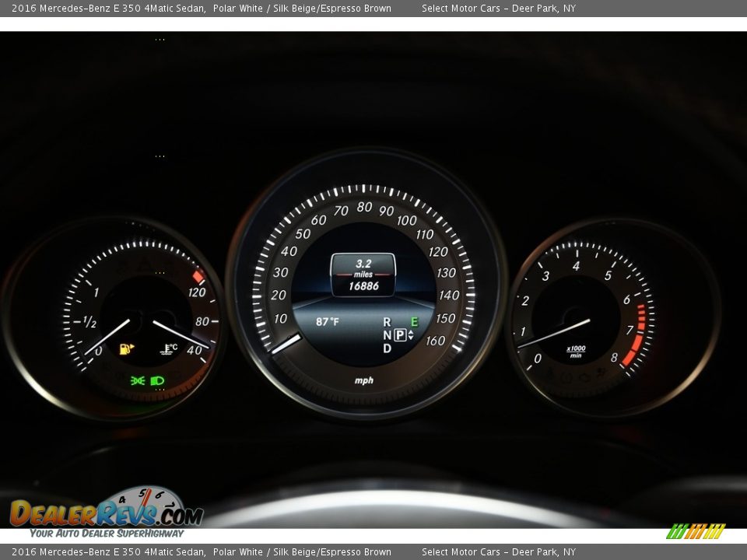Click the boxed P park gear indicator

(400, 335)
